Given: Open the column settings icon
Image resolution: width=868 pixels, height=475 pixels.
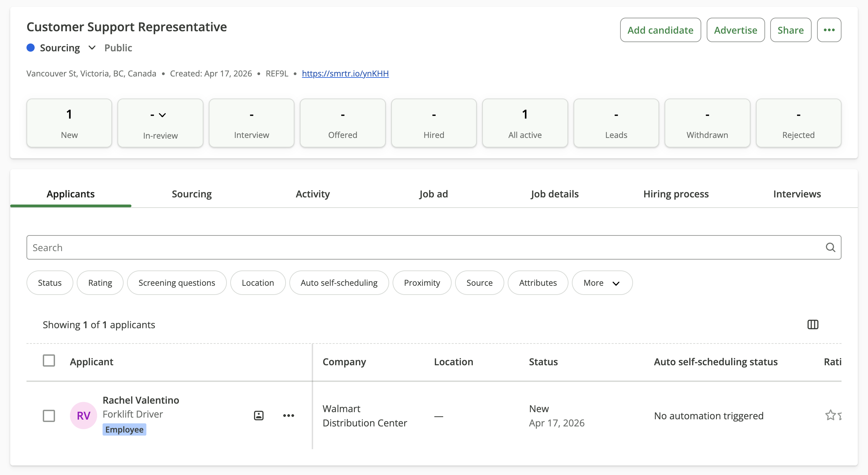Looking at the screenshot, I should pyautogui.click(x=813, y=324).
